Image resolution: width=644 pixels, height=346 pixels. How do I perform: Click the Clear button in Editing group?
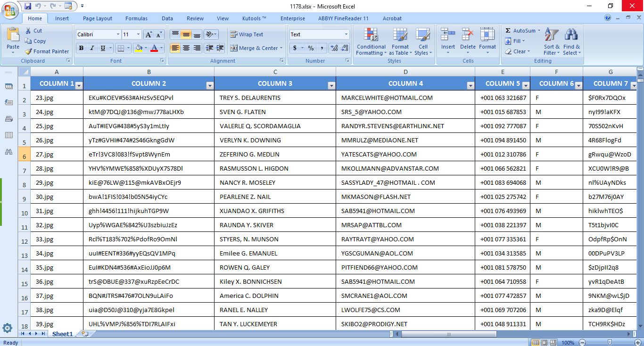tap(518, 51)
